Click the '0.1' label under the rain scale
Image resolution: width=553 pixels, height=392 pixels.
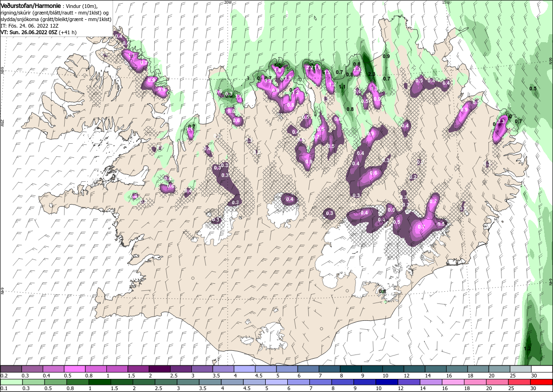(4, 389)
